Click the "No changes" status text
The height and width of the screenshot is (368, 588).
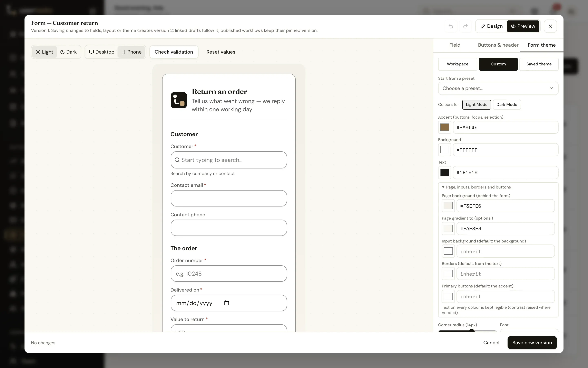click(43, 343)
